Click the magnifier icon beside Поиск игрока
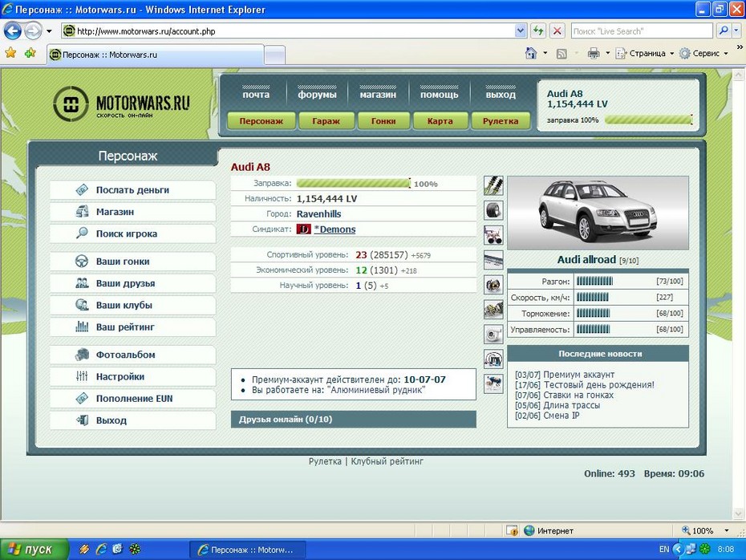The image size is (746, 560). [x=82, y=233]
